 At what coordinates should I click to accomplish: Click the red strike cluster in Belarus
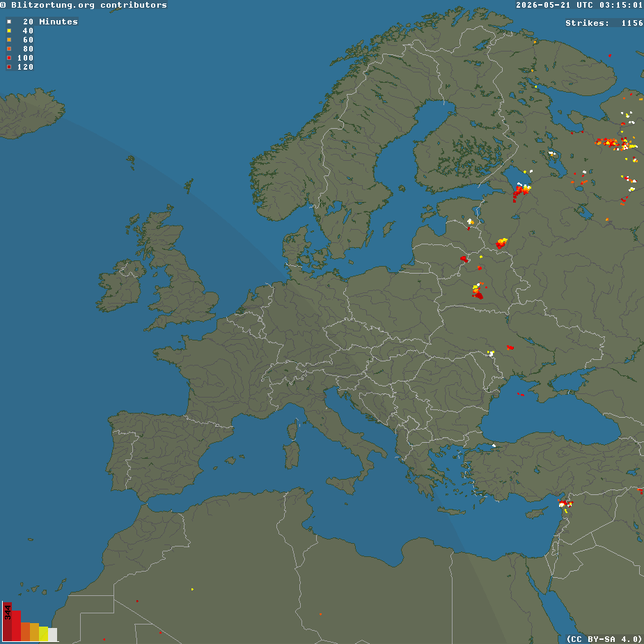477,291
